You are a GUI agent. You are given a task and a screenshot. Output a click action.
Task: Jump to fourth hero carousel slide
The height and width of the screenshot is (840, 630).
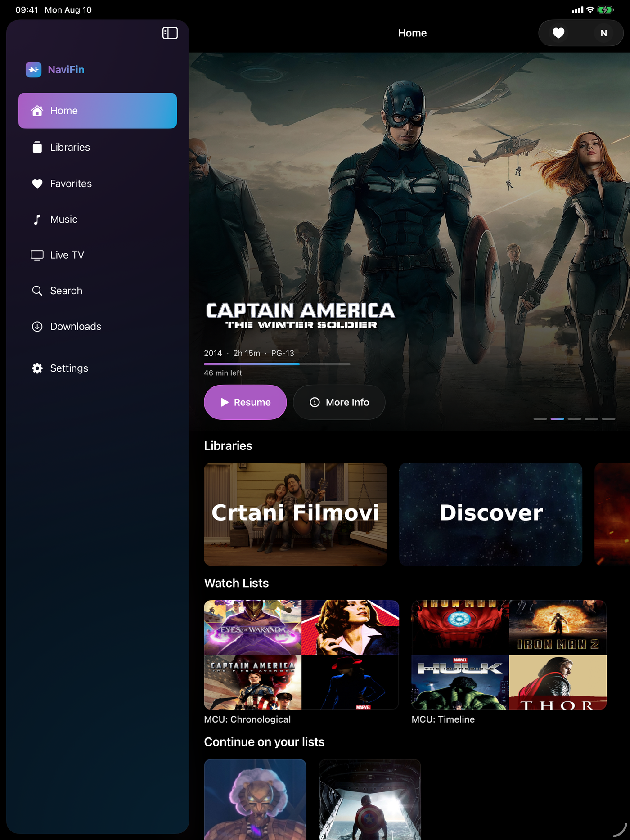[x=591, y=419]
